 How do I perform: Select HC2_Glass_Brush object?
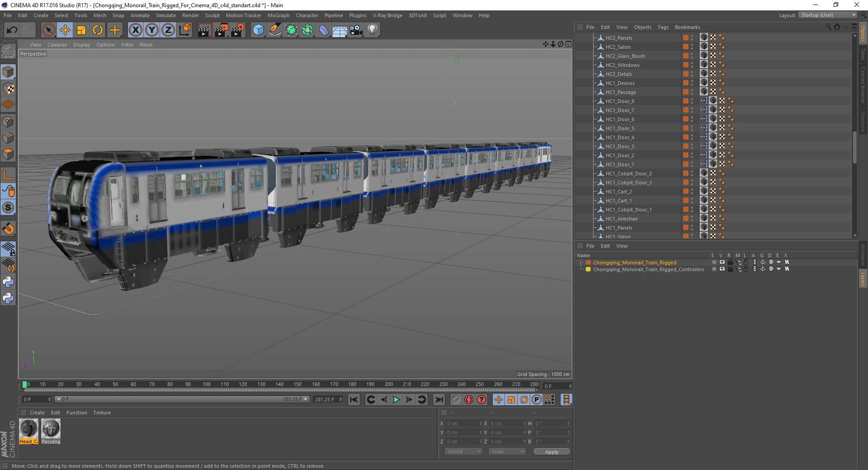tap(625, 56)
